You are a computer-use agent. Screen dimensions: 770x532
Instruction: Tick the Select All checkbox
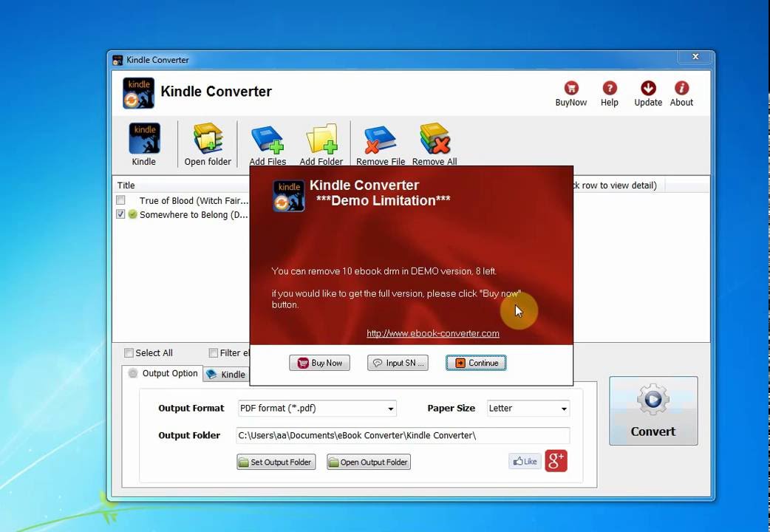pos(129,352)
